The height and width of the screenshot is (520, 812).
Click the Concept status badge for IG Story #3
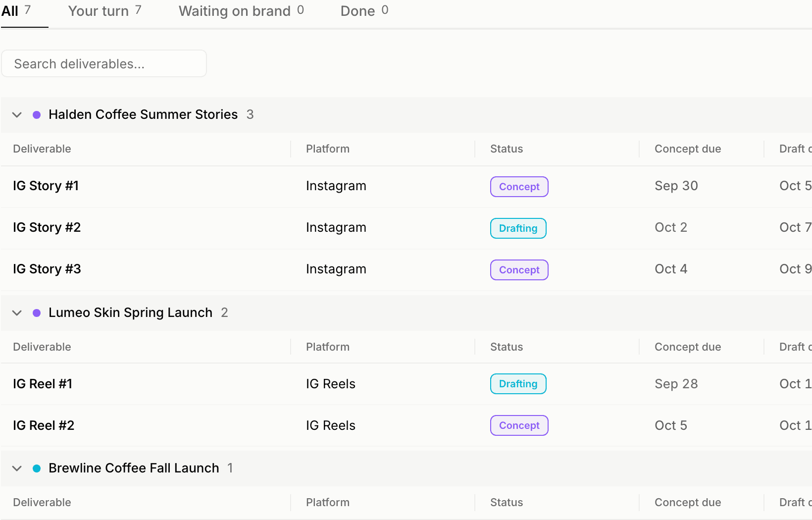tap(519, 270)
